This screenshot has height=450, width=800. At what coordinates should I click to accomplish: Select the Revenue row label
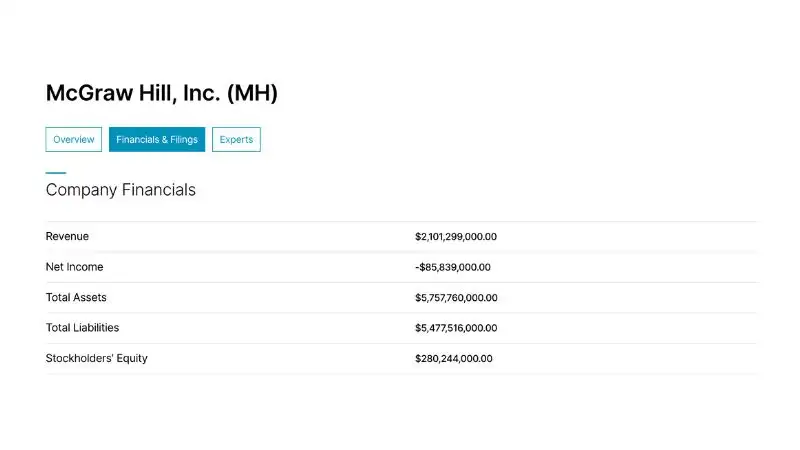67,236
